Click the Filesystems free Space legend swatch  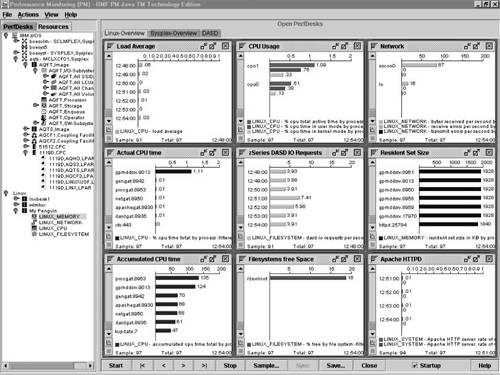[x=249, y=344]
